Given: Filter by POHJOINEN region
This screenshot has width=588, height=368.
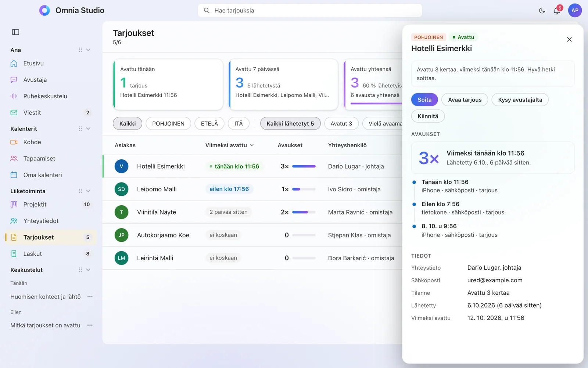Looking at the screenshot, I should click(168, 124).
